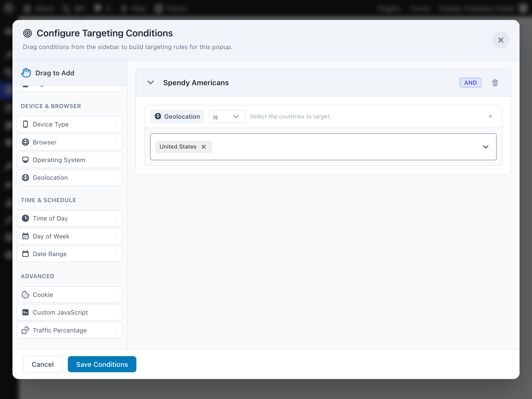Click the trash icon for Spendy Americans group
The width and height of the screenshot is (532, 399).
(x=495, y=83)
